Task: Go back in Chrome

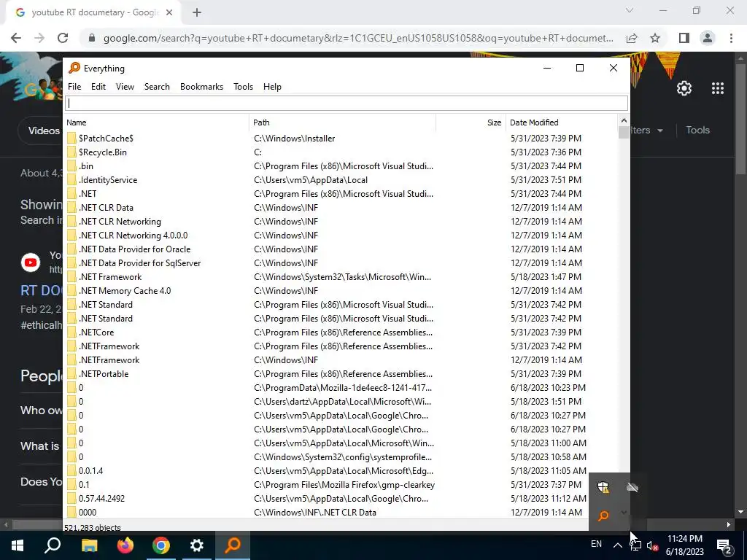Action: [x=16, y=38]
